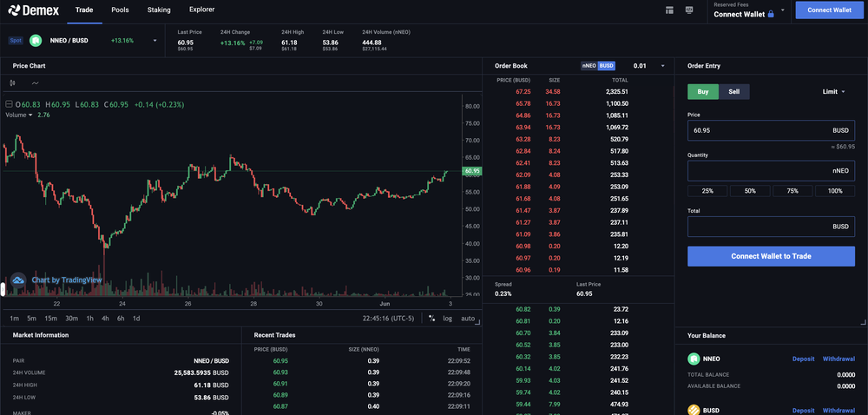The width and height of the screenshot is (868, 415).
Task: Open the Staking tab
Action: click(x=159, y=10)
